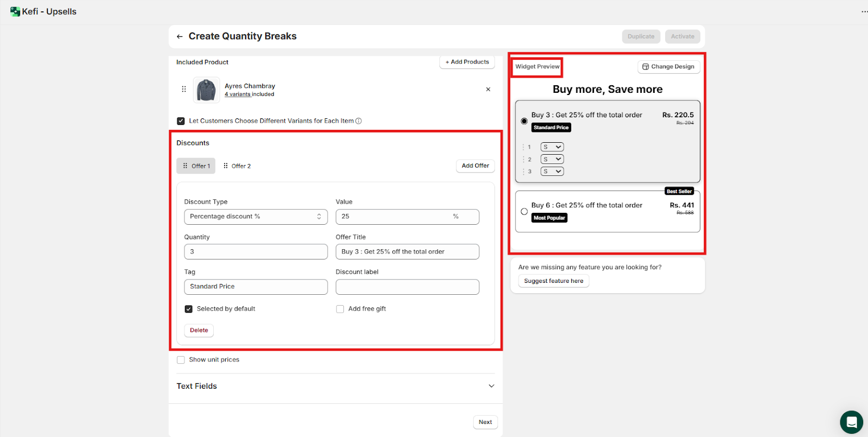Expand the Text Fields section
868x437 pixels.
click(491, 386)
